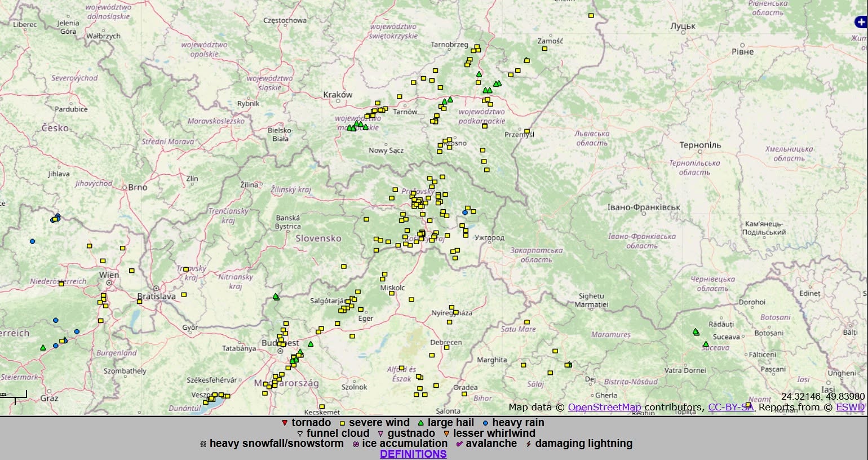Click the funnel cloud legend icon
The width and height of the screenshot is (868, 460).
(300, 434)
